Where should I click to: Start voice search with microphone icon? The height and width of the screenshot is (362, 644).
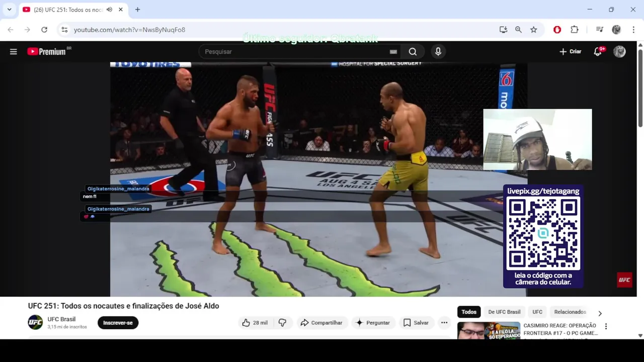(x=438, y=51)
